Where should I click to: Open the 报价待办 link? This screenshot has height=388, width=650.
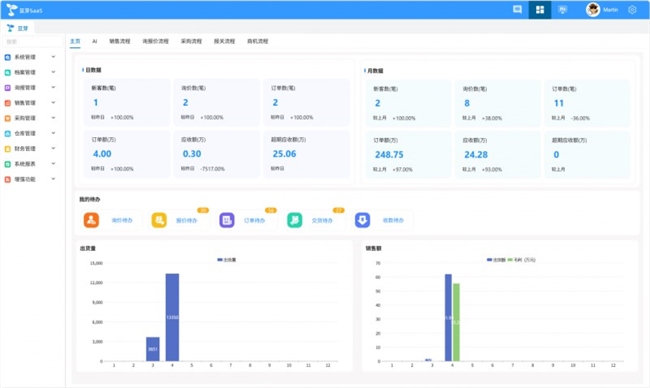tap(187, 221)
